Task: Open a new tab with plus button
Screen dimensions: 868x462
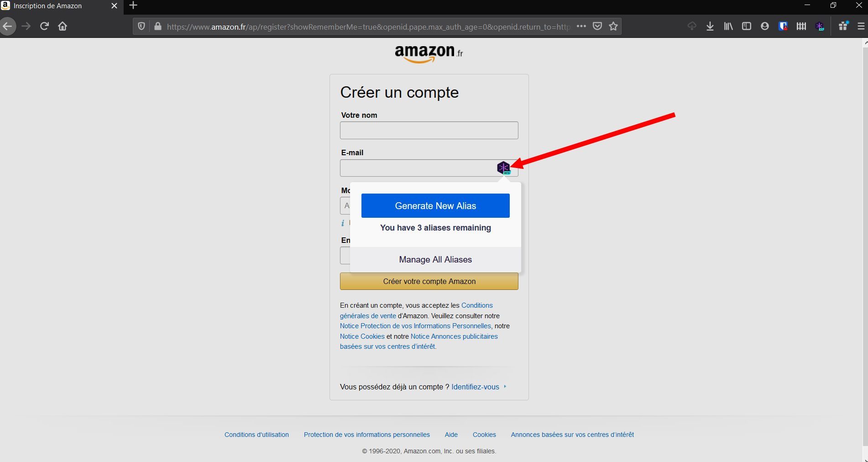Action: pos(133,6)
